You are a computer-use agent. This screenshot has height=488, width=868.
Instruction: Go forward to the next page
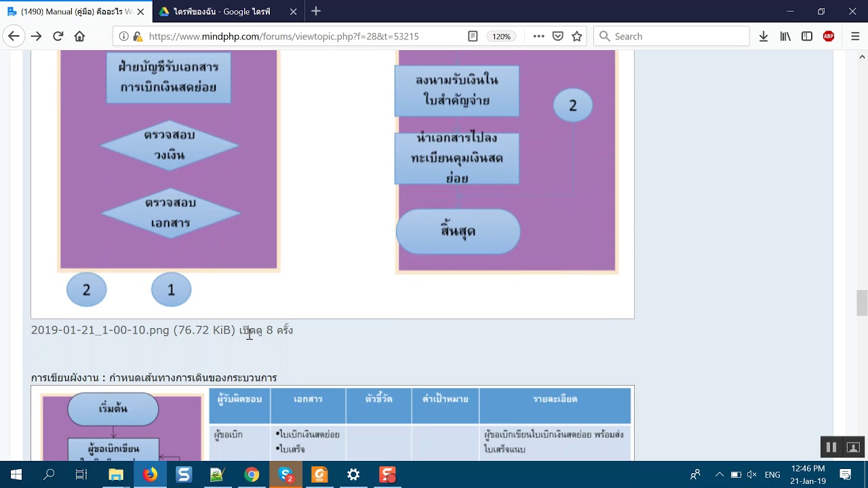[x=36, y=37]
